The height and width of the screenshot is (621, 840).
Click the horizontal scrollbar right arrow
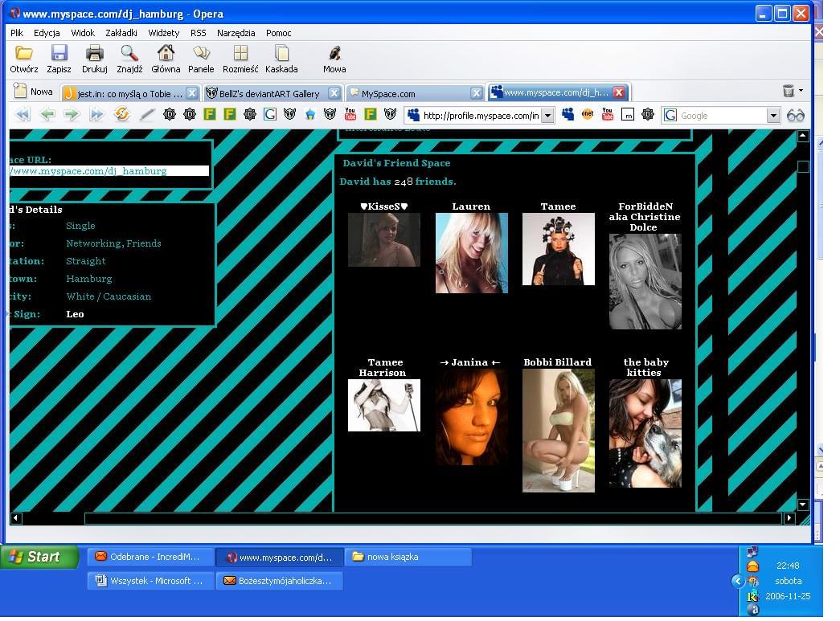pyautogui.click(x=789, y=517)
